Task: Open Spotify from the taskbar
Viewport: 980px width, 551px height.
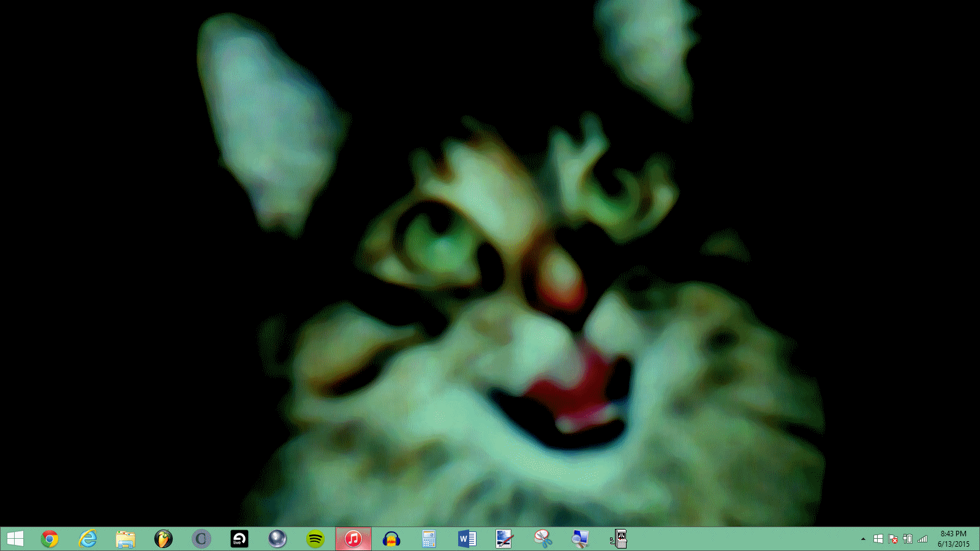Action: point(315,539)
